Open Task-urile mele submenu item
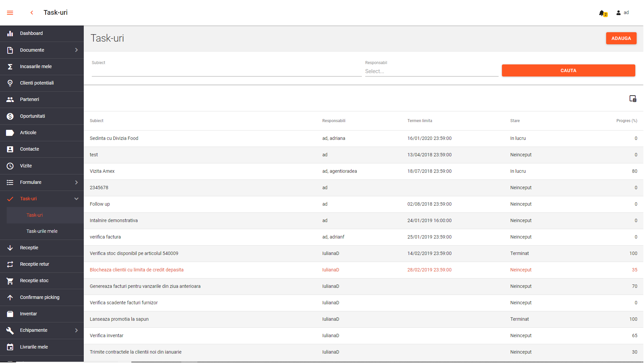The image size is (644, 363). coord(42,231)
